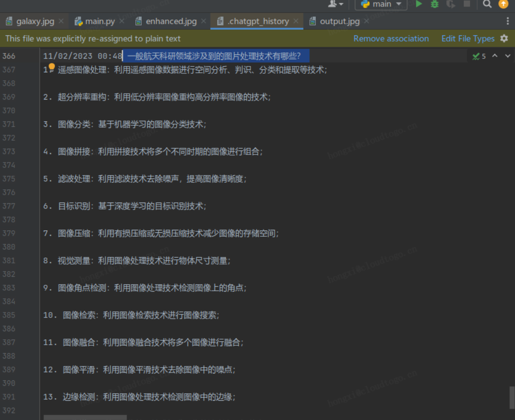Start debugging with the bug icon
The height and width of the screenshot is (420, 515).
(x=434, y=4)
